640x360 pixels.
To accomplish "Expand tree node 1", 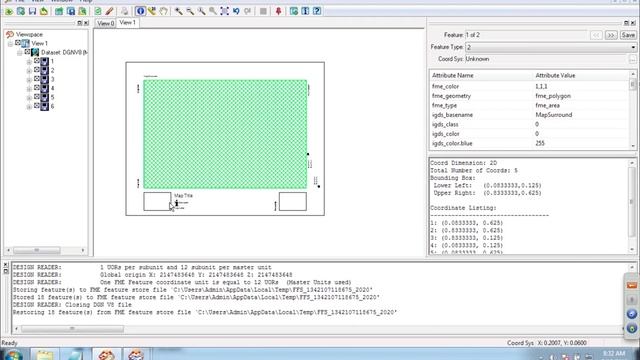I will (x=29, y=62).
